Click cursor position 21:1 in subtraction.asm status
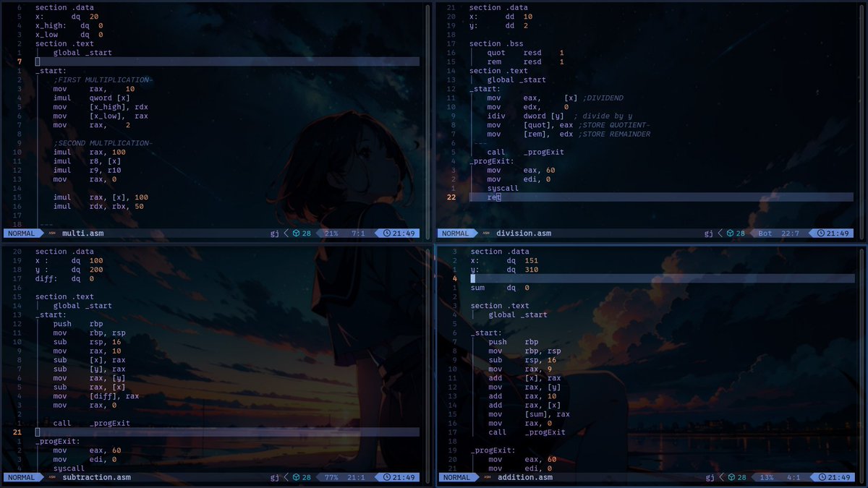The width and height of the screenshot is (868, 488). [x=356, y=478]
